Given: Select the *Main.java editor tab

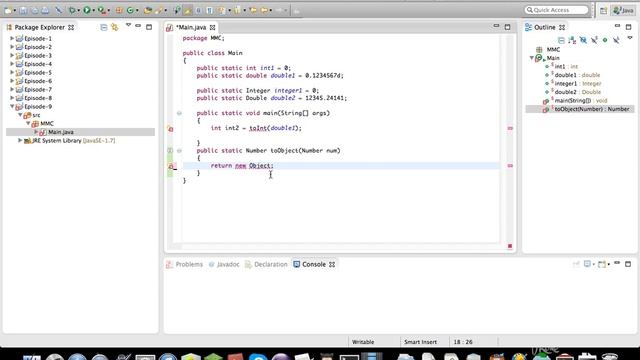Looking at the screenshot, I should [x=191, y=27].
